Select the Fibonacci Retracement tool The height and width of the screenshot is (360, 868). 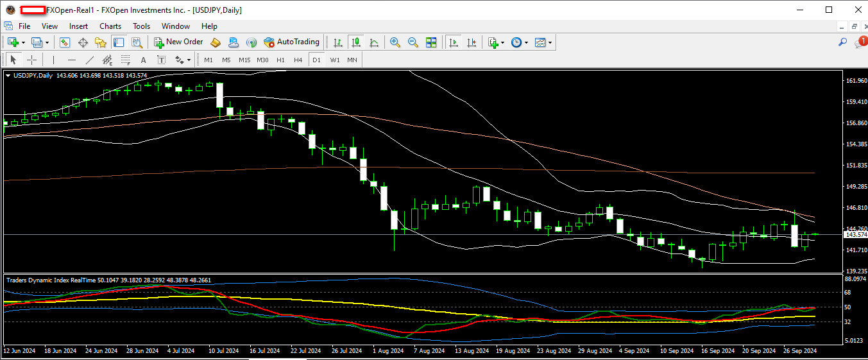(x=126, y=60)
